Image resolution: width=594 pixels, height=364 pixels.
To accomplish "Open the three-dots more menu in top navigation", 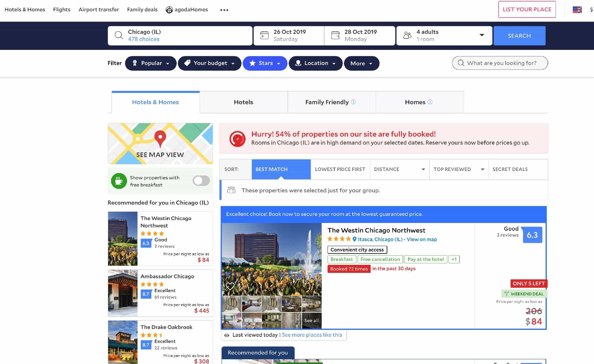I will coord(224,10).
